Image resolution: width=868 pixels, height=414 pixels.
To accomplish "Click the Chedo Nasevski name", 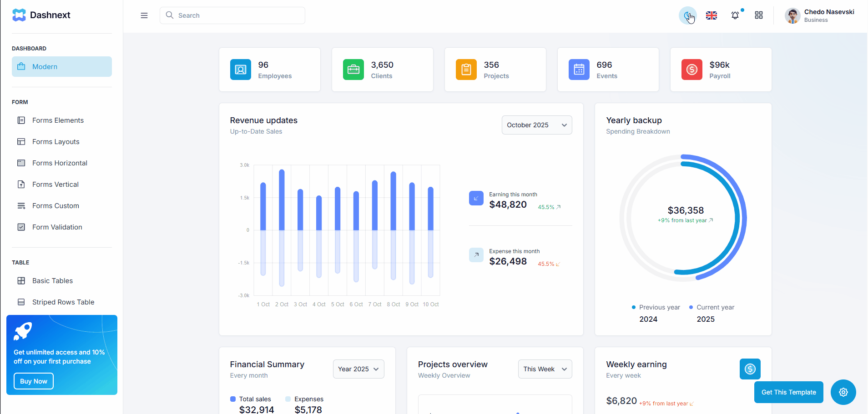I will (x=829, y=12).
